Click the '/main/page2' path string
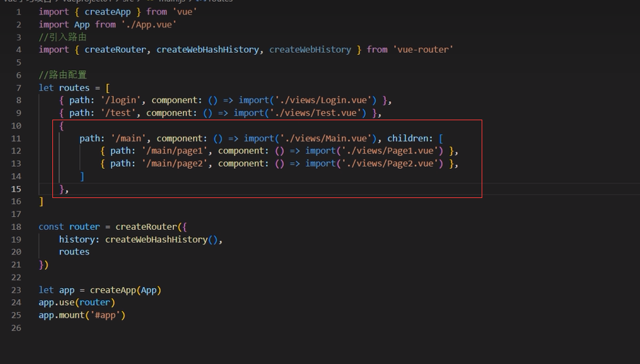640x364 pixels. [x=174, y=163]
